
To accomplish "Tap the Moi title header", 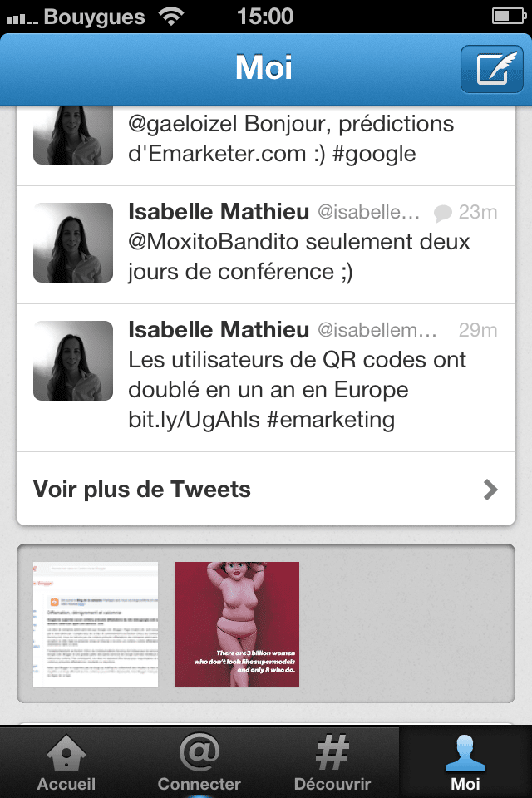I will tap(264, 67).
